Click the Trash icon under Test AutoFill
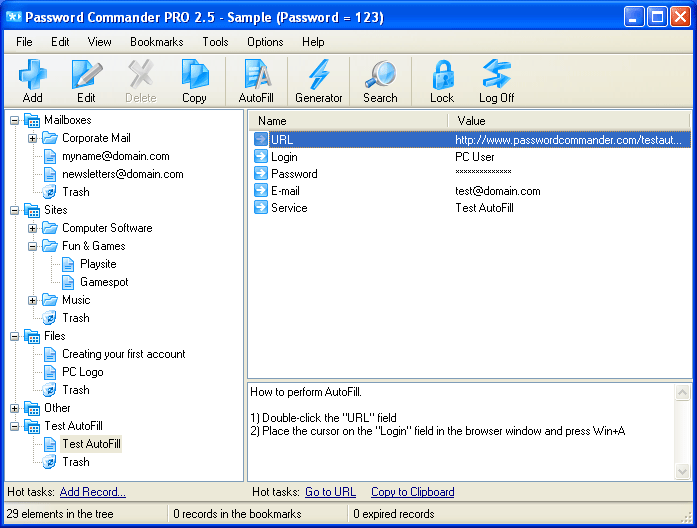Image resolution: width=697 pixels, height=528 pixels. click(49, 462)
